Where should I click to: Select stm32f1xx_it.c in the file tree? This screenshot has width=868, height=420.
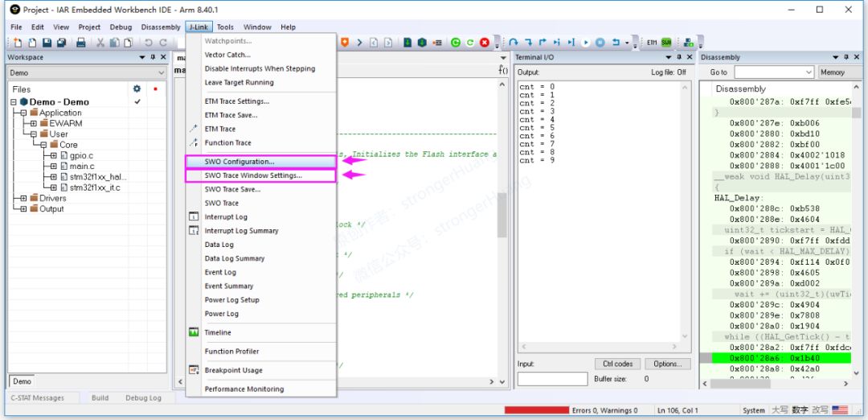95,187
